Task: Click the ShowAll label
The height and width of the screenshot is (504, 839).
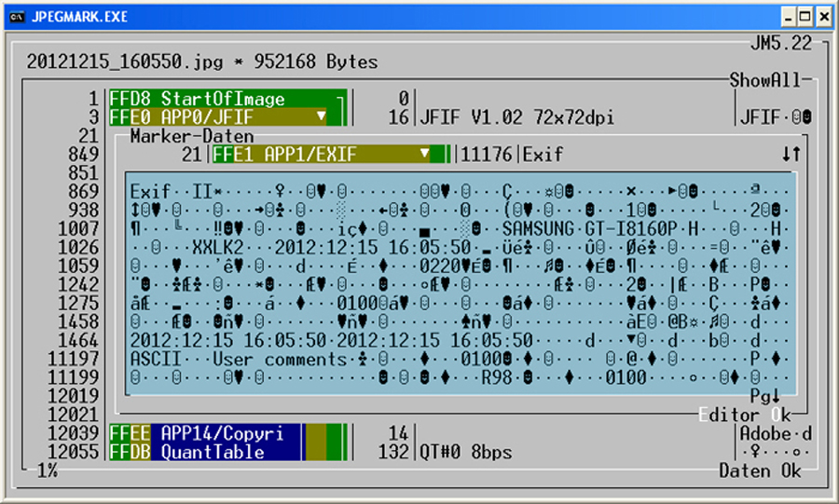Action: coord(765,80)
